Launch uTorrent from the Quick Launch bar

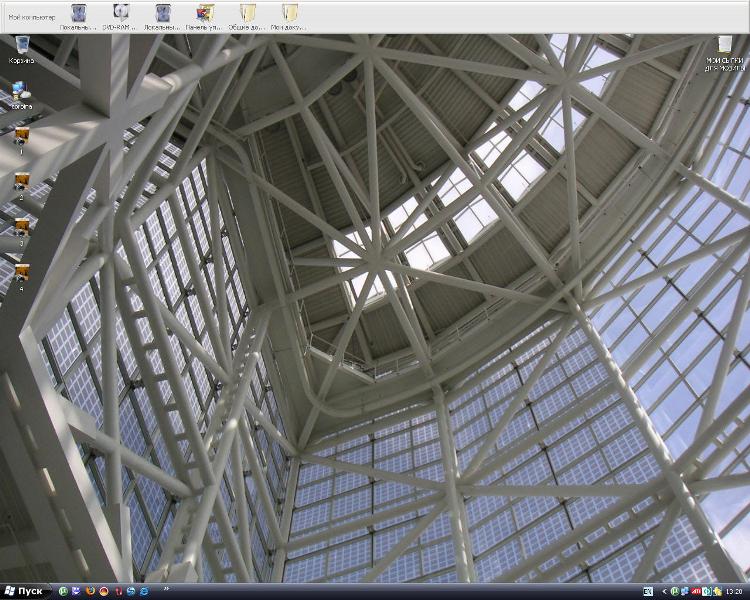coord(63,591)
